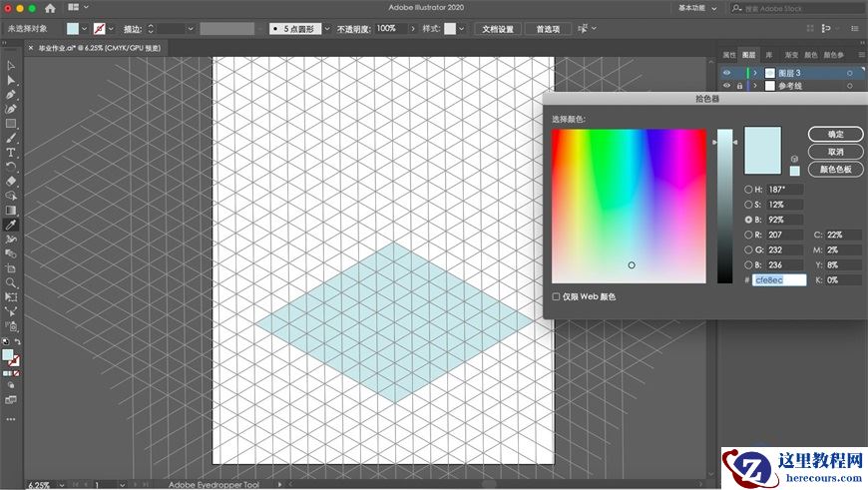Click the Change Screen Mode icon
The height and width of the screenshot is (490, 868).
(x=11, y=400)
